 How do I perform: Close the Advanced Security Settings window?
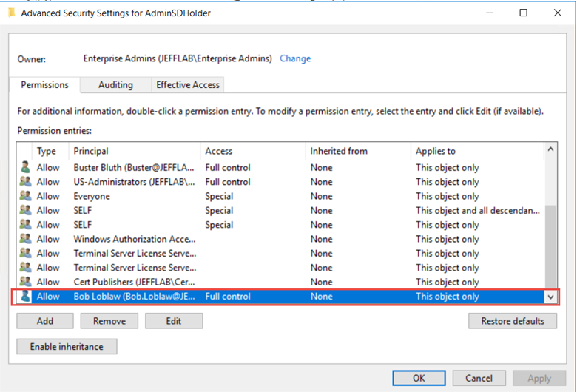click(558, 13)
